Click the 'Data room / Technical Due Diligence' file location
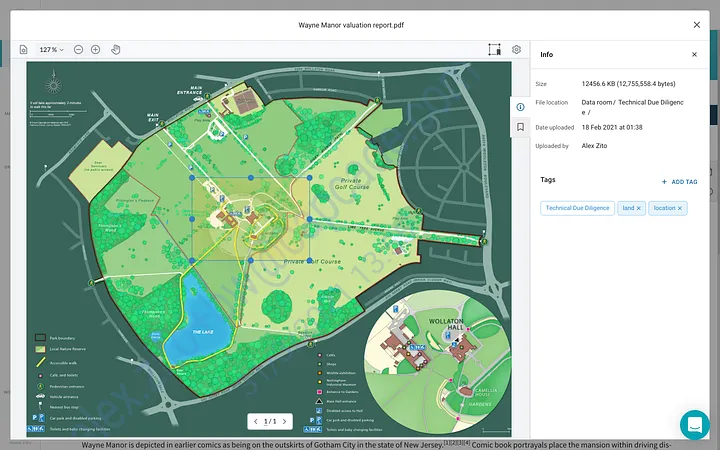 point(632,107)
